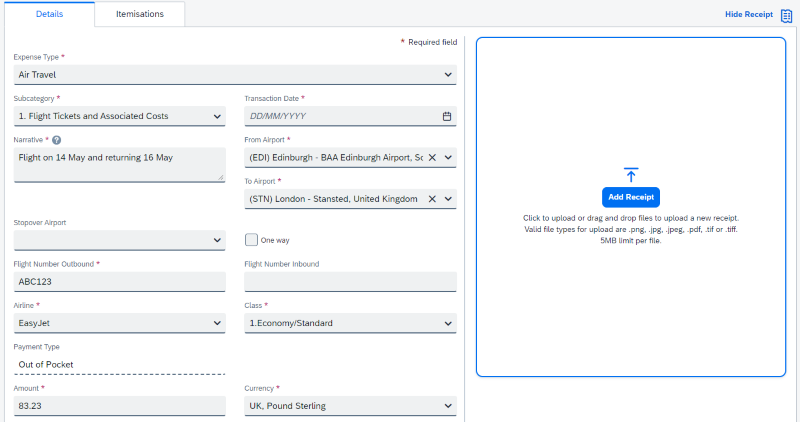
Task: Click the Narrative help question mark icon
Action: 57,140
